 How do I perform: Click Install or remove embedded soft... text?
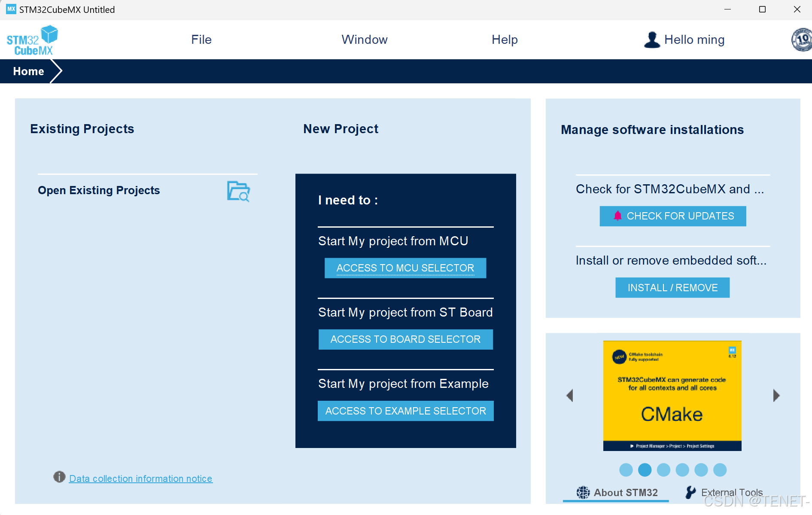[671, 260]
